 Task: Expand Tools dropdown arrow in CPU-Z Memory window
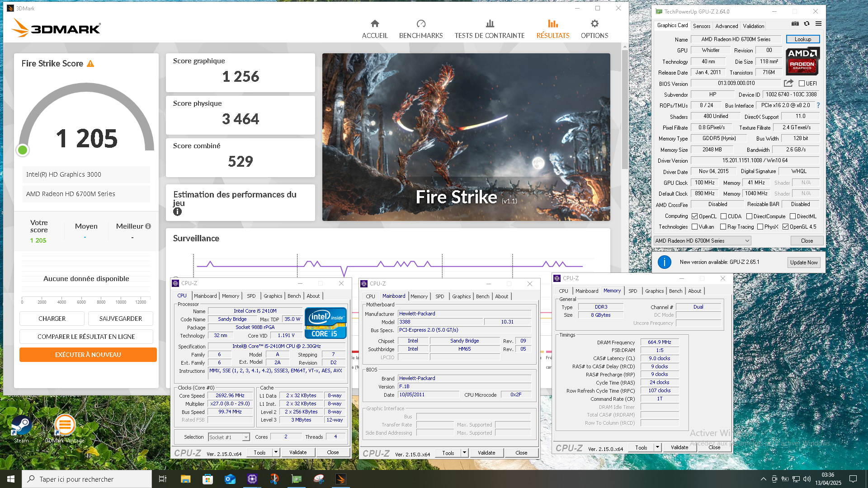point(657,448)
